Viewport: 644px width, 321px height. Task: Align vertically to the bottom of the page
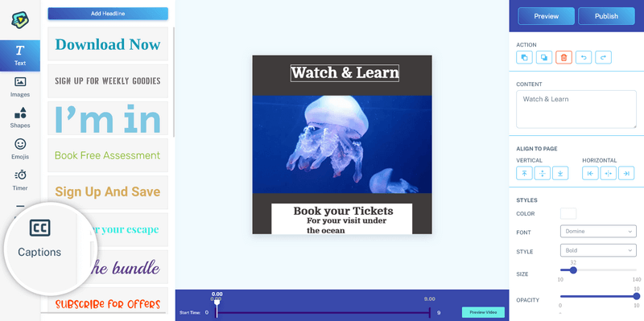(x=560, y=173)
